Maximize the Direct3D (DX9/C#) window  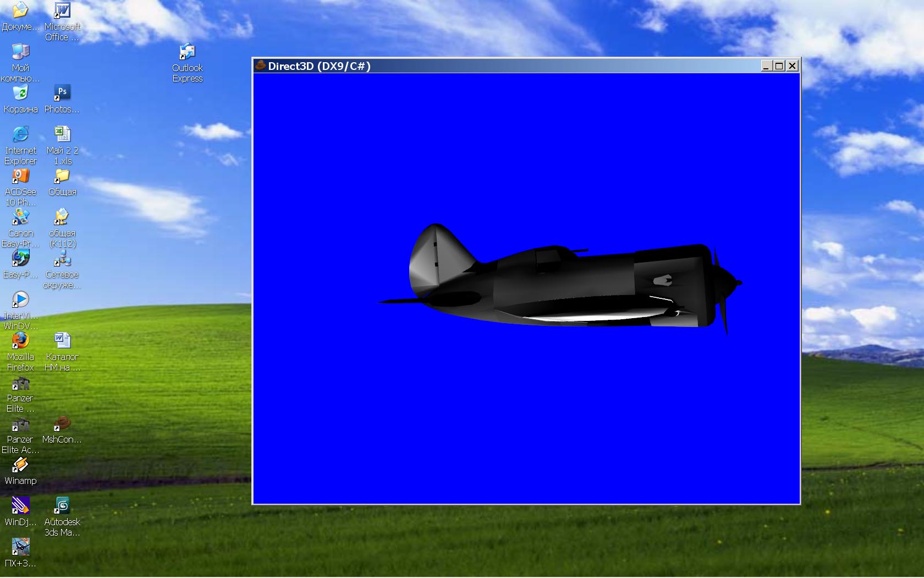779,66
